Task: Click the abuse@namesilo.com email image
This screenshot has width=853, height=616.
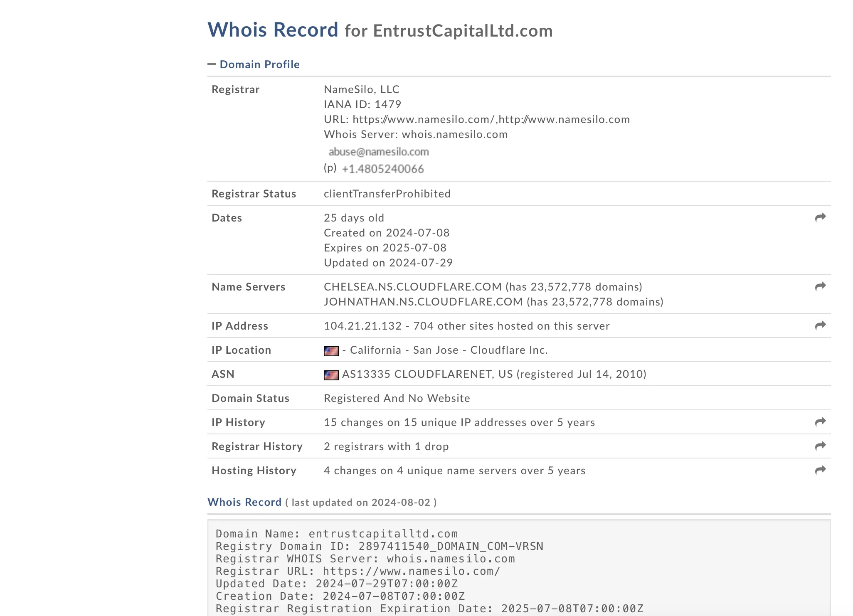Action: [378, 152]
